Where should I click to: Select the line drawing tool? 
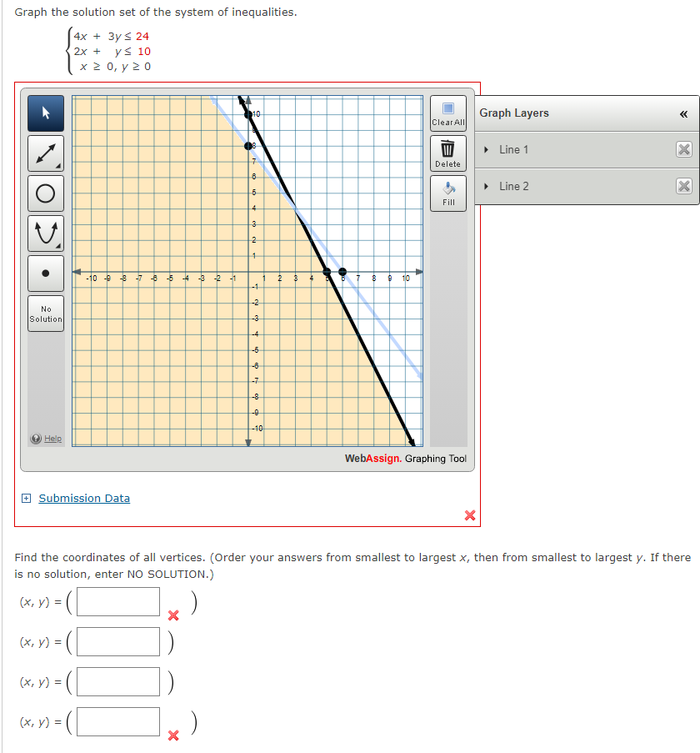coord(45,153)
